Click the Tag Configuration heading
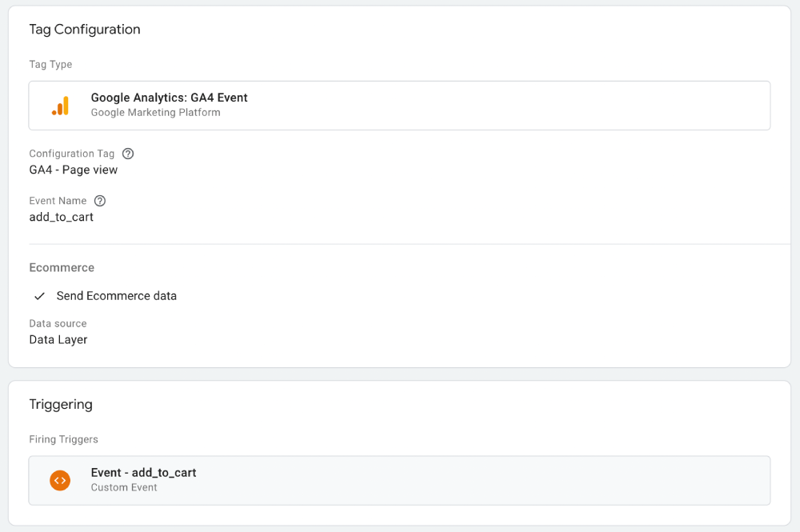The width and height of the screenshot is (800, 532). [85, 30]
